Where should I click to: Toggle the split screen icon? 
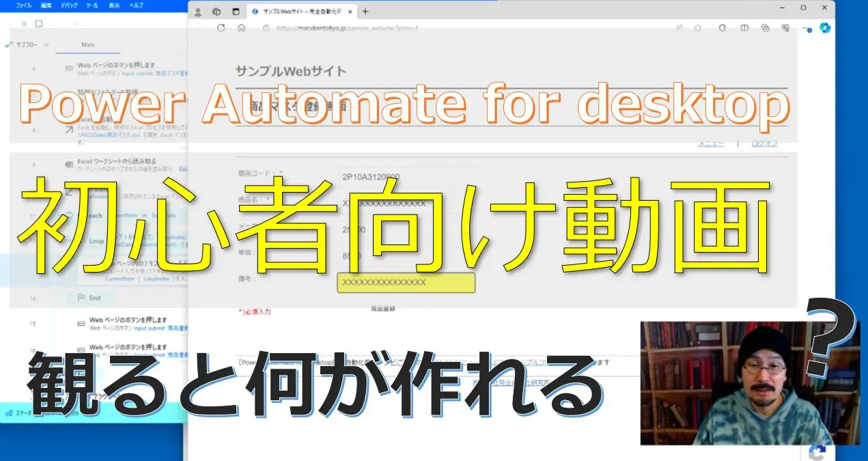(744, 28)
